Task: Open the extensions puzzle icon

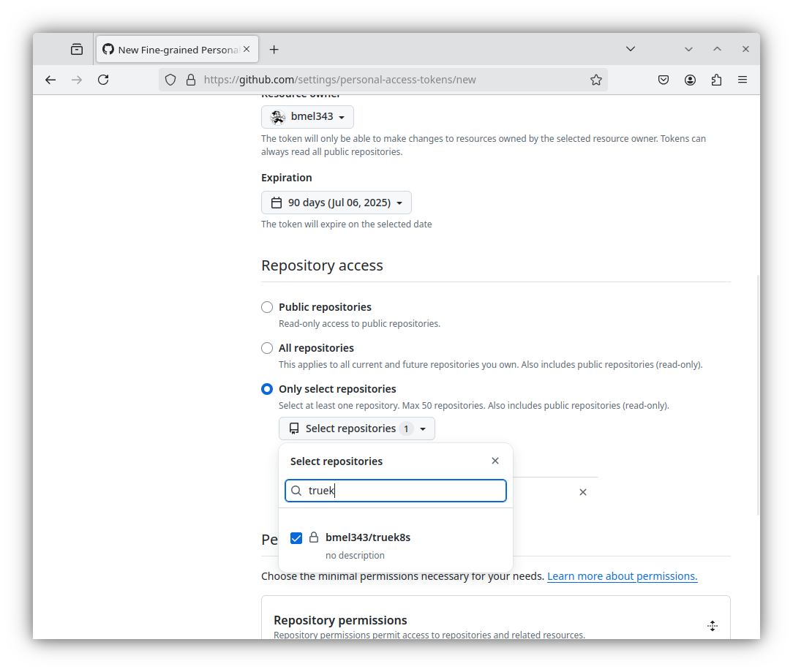Action: coord(716,80)
